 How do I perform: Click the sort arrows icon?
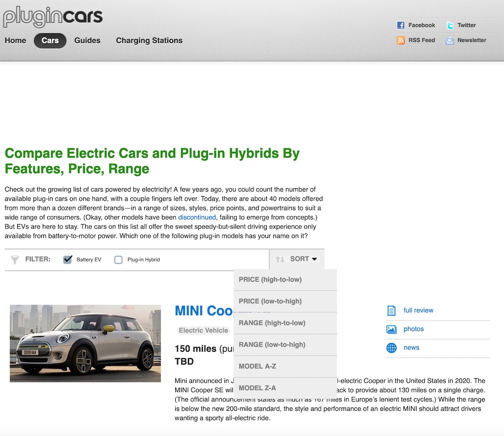point(280,259)
